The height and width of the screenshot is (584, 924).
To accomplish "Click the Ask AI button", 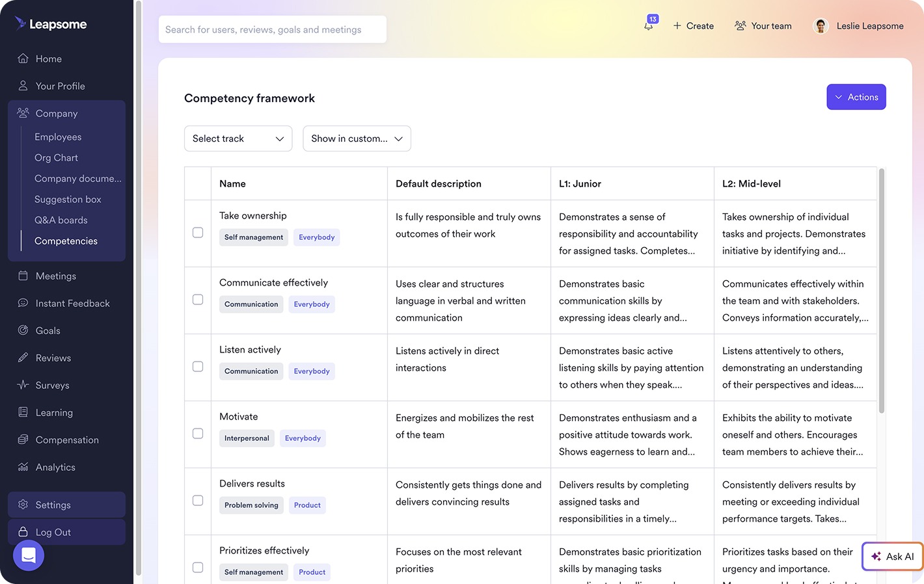I will click(892, 556).
